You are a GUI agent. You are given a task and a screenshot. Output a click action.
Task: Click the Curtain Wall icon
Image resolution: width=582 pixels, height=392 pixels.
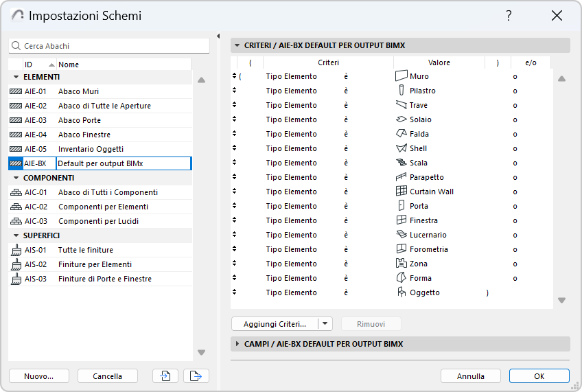click(x=401, y=191)
